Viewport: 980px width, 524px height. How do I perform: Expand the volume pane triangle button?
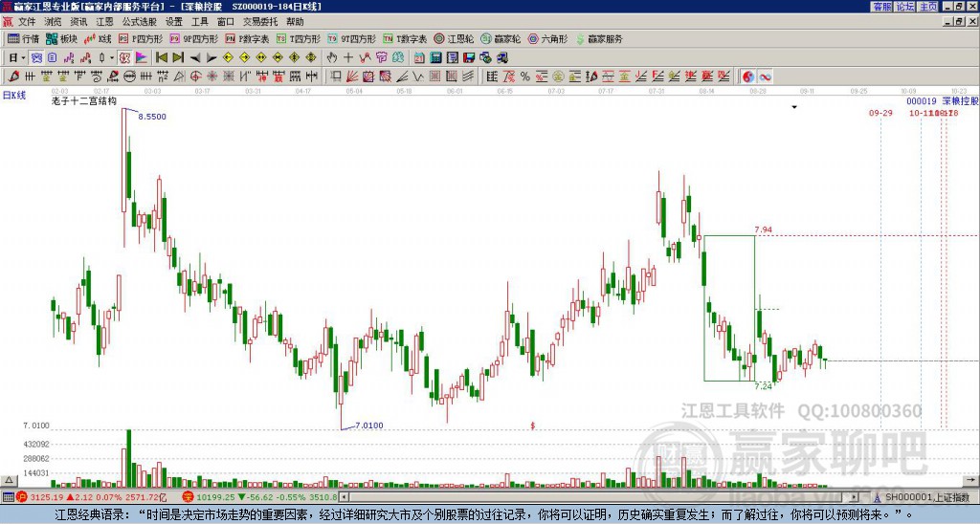coord(9,480)
